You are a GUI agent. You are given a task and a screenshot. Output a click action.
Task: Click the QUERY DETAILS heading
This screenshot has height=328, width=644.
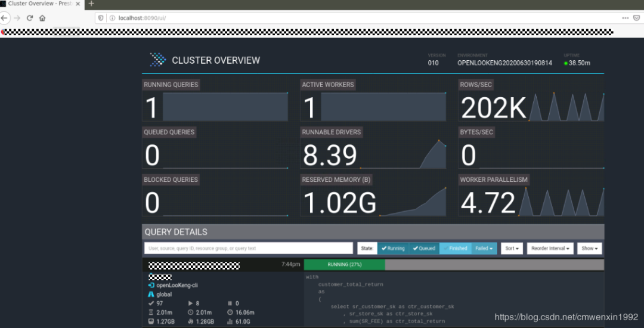pyautogui.click(x=176, y=232)
